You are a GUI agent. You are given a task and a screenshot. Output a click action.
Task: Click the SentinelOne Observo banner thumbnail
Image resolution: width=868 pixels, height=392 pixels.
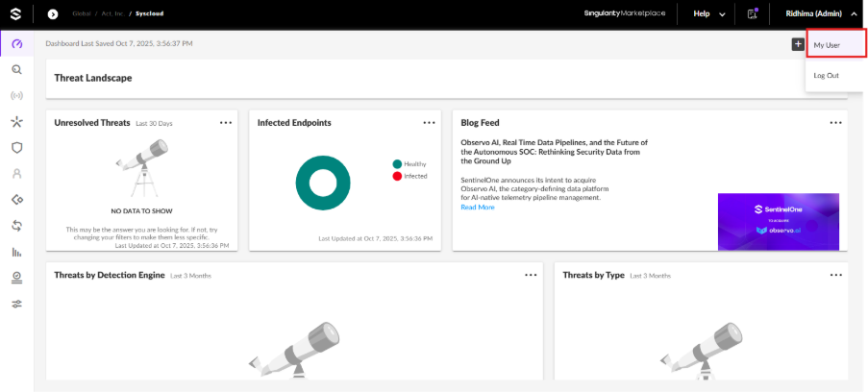click(779, 222)
